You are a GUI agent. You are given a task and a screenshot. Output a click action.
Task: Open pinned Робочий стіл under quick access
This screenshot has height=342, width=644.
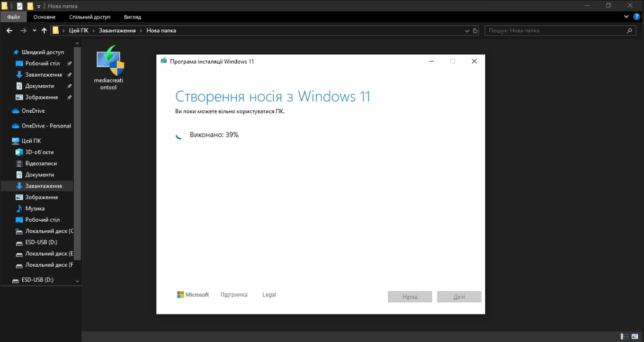(x=42, y=64)
